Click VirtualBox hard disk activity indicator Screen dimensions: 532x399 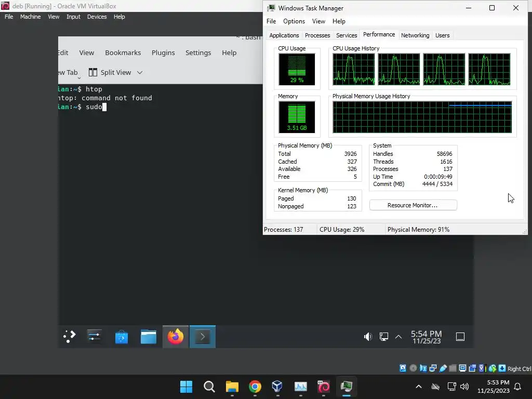pos(403,368)
